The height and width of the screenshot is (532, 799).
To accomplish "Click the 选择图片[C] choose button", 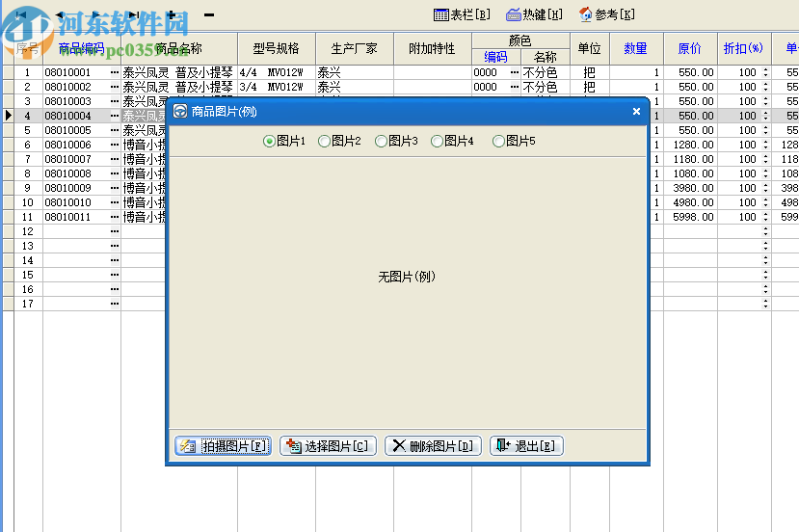I will 328,446.
